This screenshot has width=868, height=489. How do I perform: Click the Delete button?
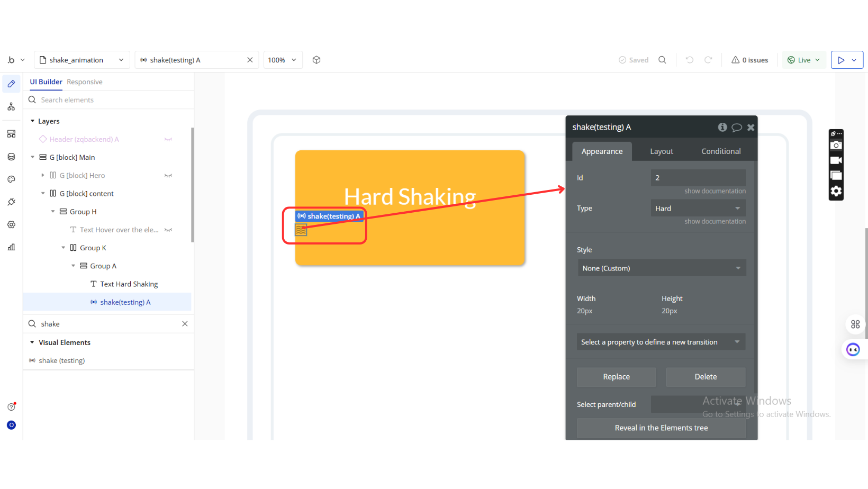[x=706, y=377]
